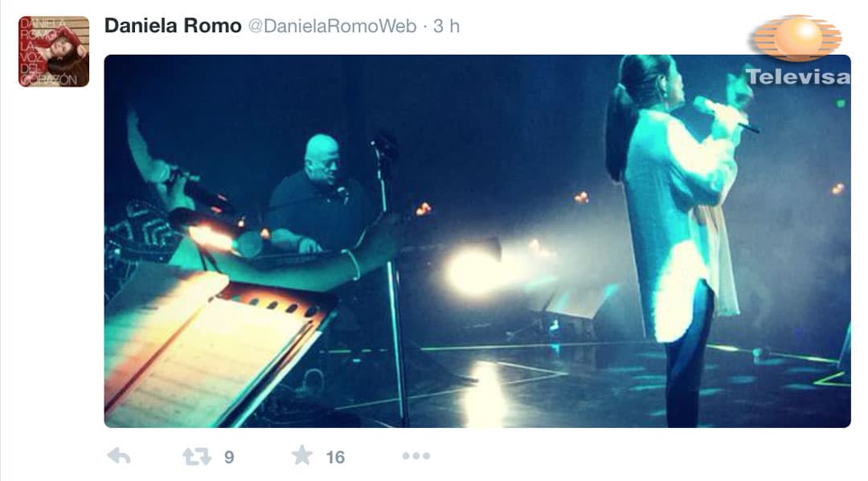Open Daniela Romo's profile avatar
Screen dimensions: 868x481
click(54, 51)
